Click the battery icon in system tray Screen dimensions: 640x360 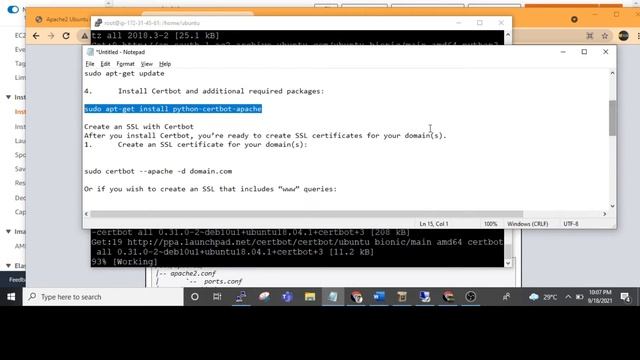[580, 297]
